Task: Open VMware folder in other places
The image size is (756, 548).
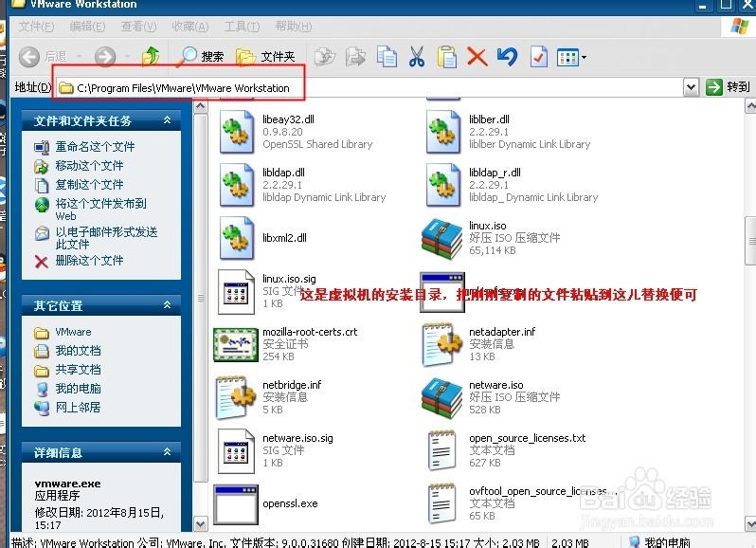Action: (x=73, y=333)
